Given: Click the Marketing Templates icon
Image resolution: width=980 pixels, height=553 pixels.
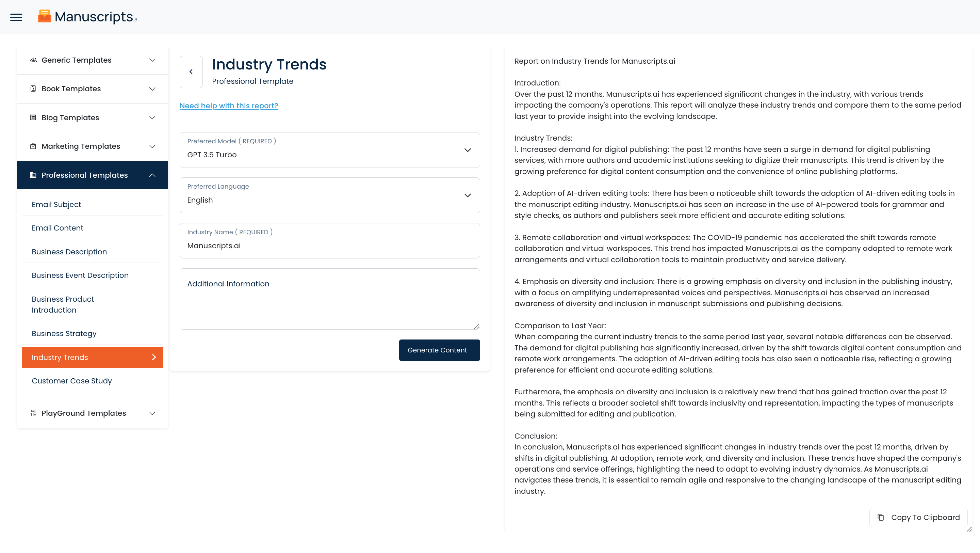Looking at the screenshot, I should coord(33,146).
